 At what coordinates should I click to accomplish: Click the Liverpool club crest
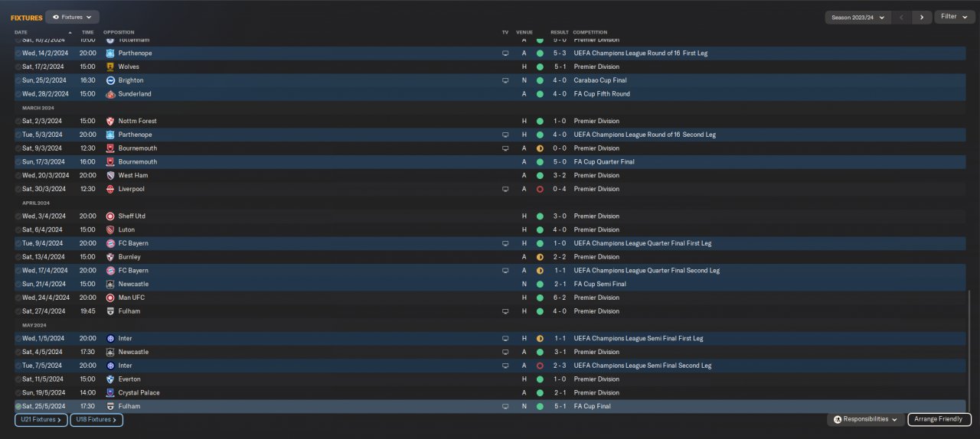coord(110,189)
